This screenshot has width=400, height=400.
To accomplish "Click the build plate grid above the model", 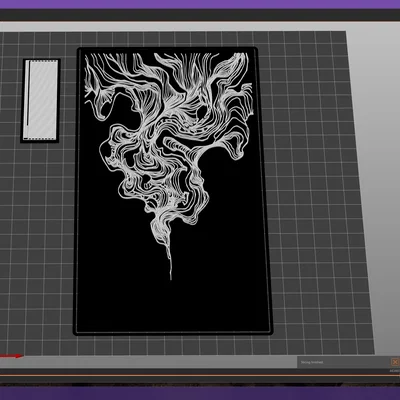I will click(167, 39).
